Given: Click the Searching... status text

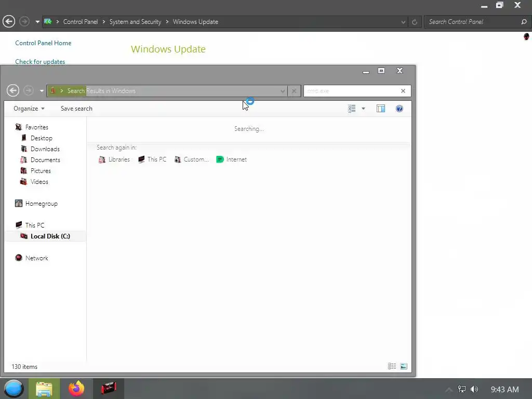Looking at the screenshot, I should point(249,129).
